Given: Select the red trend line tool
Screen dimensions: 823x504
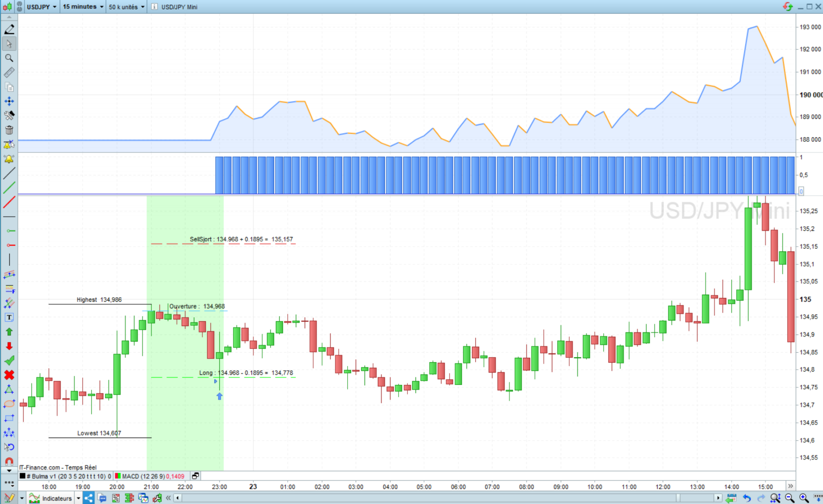Looking at the screenshot, I should click(x=9, y=202).
